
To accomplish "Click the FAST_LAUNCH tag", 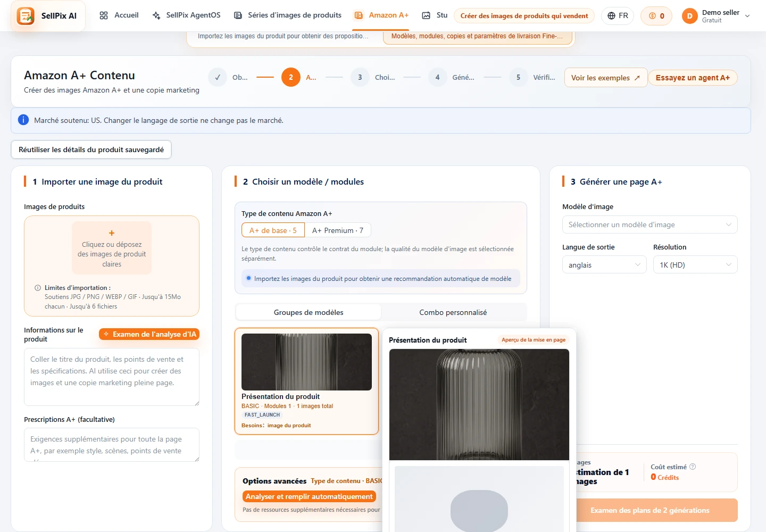I will [x=262, y=415].
